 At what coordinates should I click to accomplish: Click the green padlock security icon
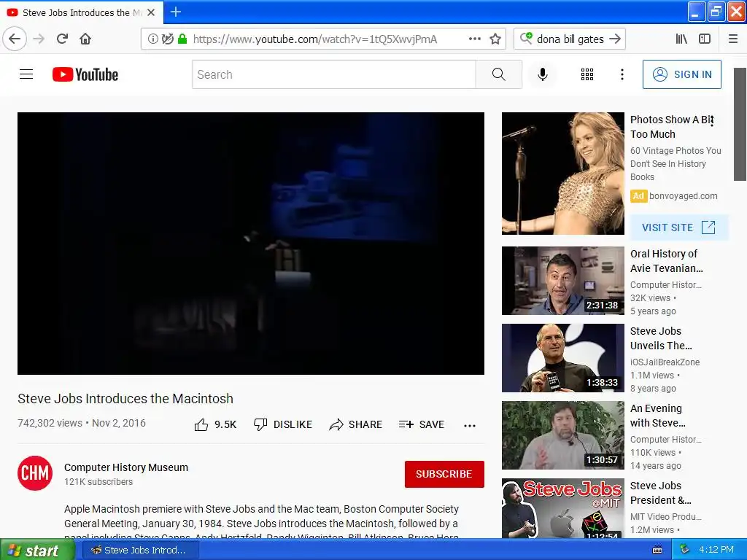182,39
